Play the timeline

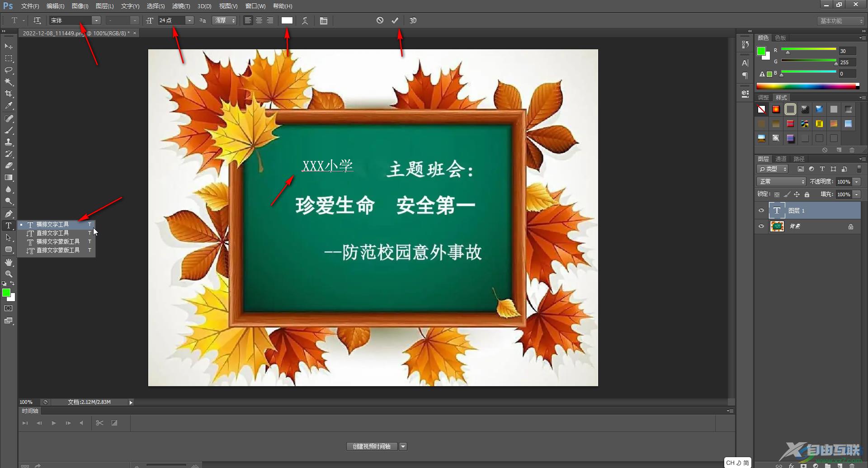tap(54, 423)
